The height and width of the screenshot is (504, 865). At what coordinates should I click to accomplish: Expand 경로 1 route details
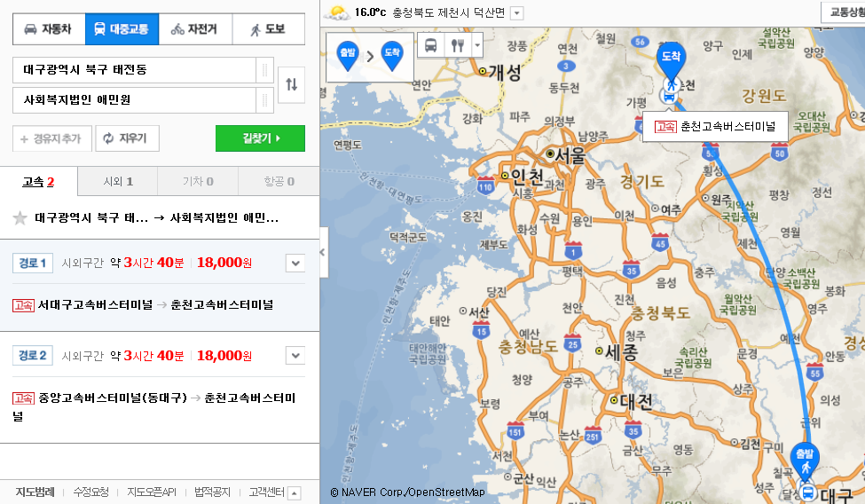[x=295, y=264]
